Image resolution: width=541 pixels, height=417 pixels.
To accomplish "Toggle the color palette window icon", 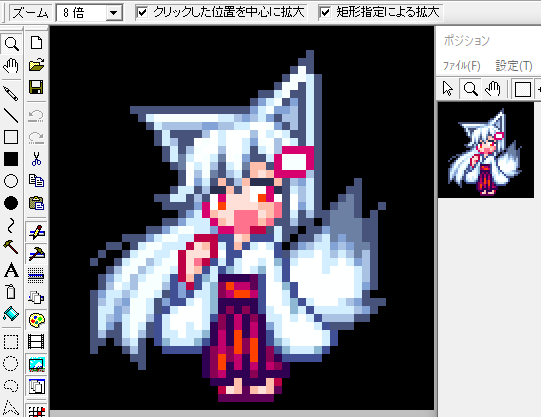I will click(x=36, y=320).
